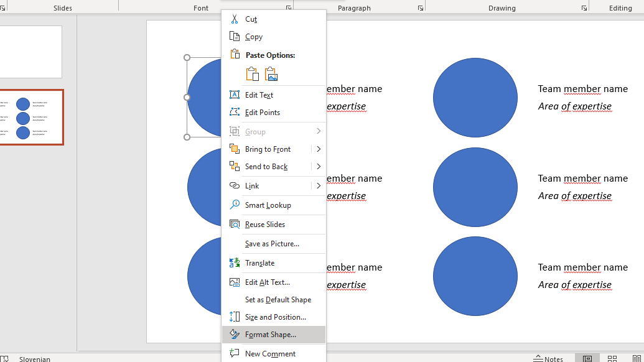This screenshot has width=644, height=362.
Task: Click middle right 'Area of expertise' text
Action: click(574, 196)
